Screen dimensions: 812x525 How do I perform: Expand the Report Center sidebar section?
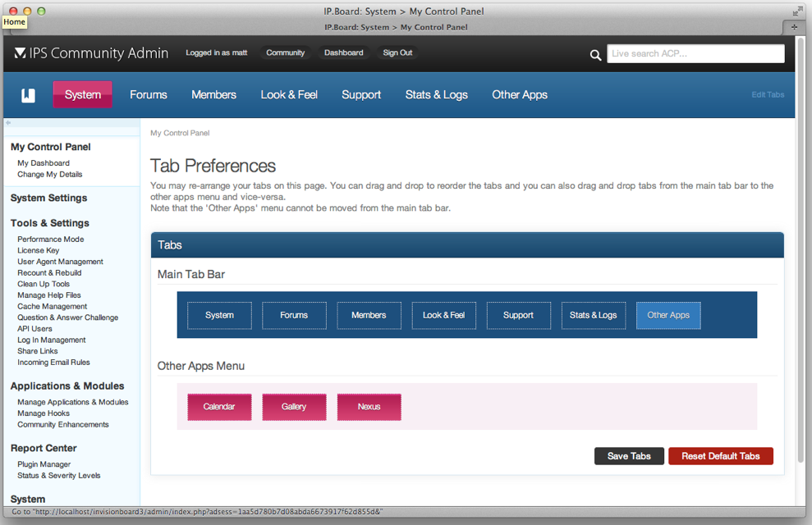pos(44,448)
